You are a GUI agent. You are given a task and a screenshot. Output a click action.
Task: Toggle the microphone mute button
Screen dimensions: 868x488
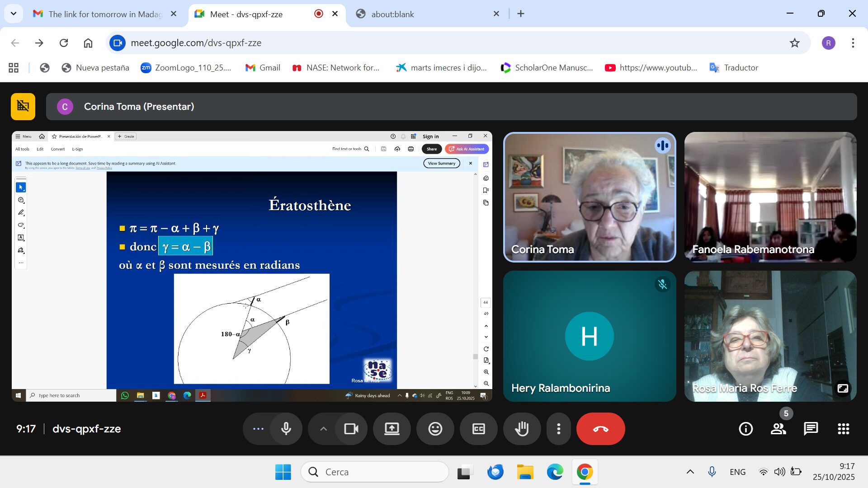tap(286, 429)
